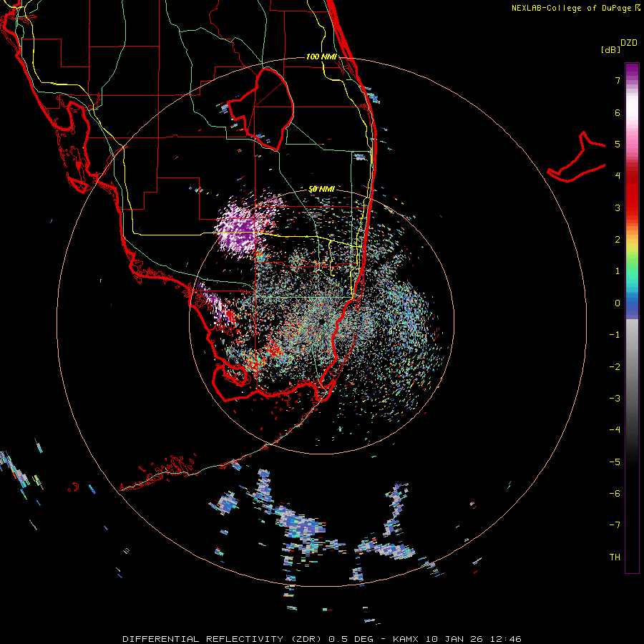Click the DZD legend title
644x644 pixels.
[629, 43]
